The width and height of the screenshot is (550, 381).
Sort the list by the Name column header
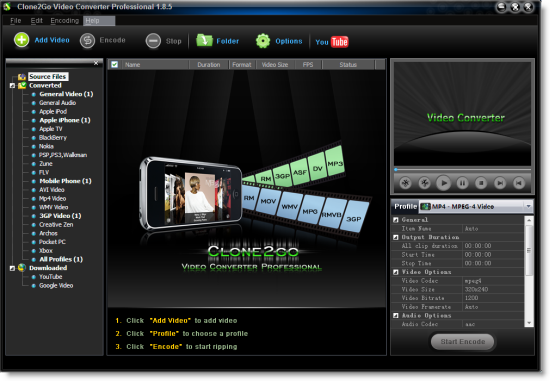[155, 65]
